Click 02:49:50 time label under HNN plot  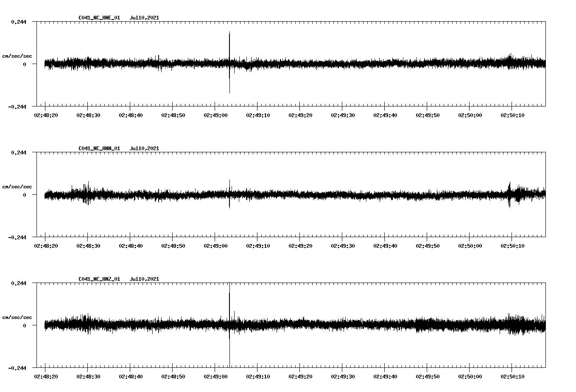pyautogui.click(x=428, y=246)
